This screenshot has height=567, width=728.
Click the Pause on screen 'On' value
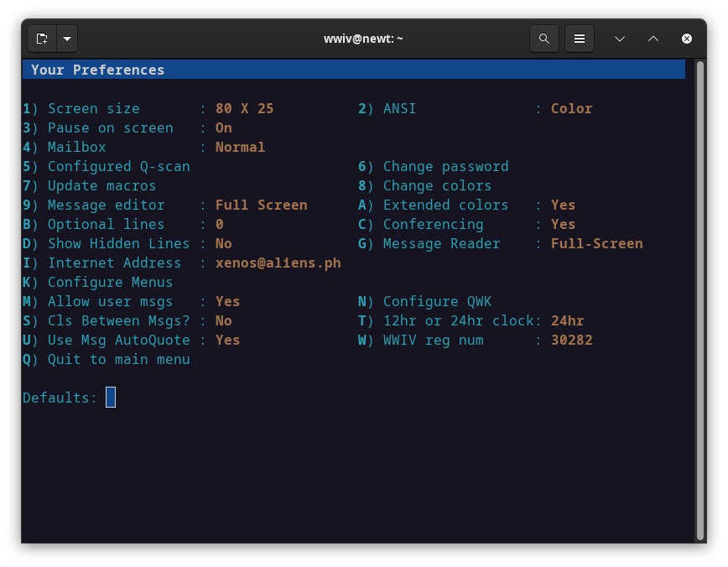[224, 127]
